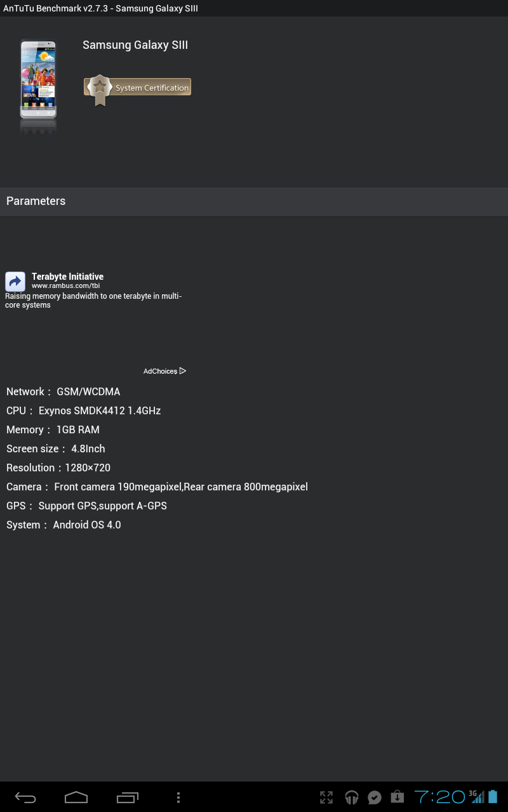Tap the headphones music notification icon

coord(351,797)
